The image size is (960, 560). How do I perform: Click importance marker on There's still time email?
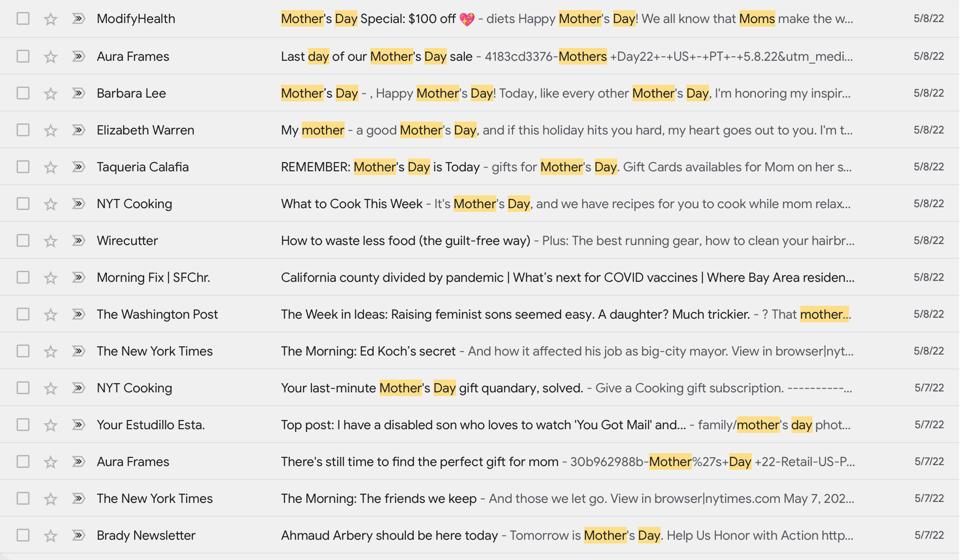tap(79, 461)
